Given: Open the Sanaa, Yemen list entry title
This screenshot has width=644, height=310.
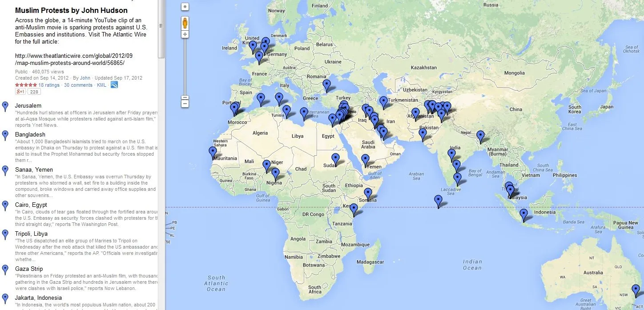Looking at the screenshot, I should (34, 169).
